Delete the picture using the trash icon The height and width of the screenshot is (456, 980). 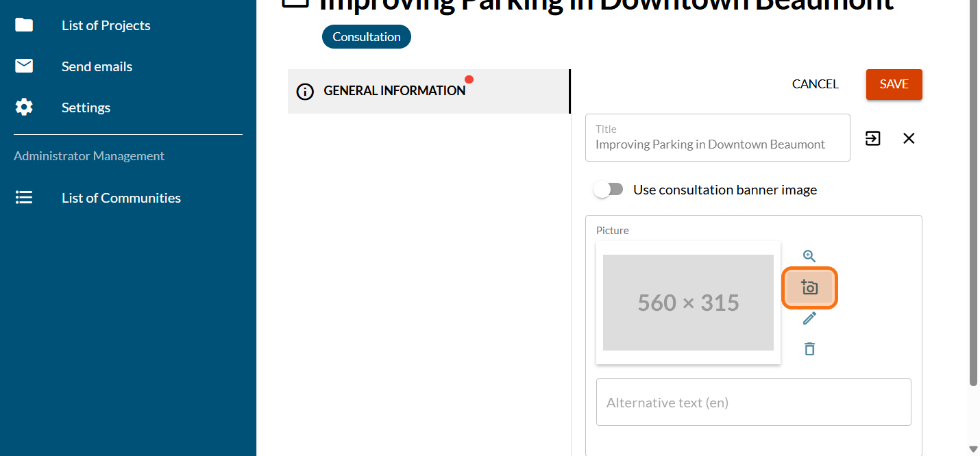click(x=809, y=349)
